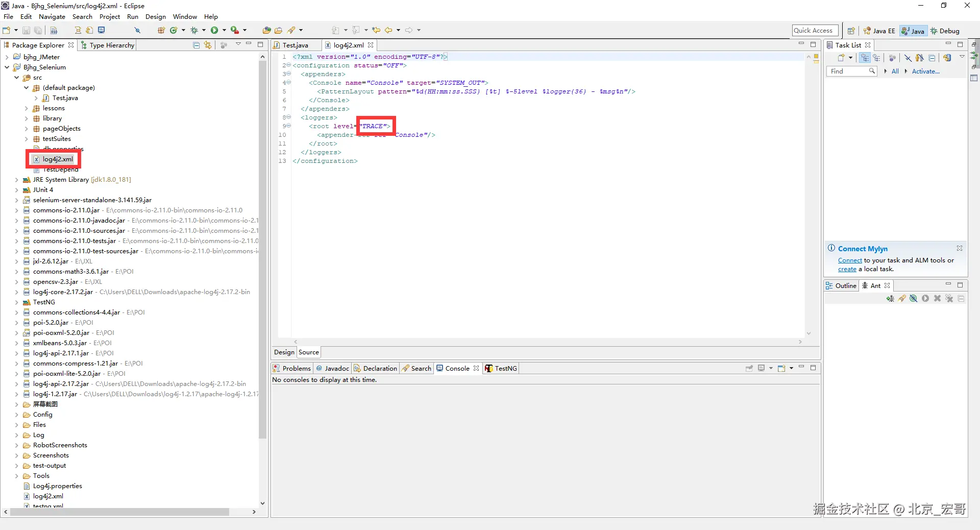This screenshot has height=530, width=980.
Task: Open the Navigate menu
Action: pos(52,17)
